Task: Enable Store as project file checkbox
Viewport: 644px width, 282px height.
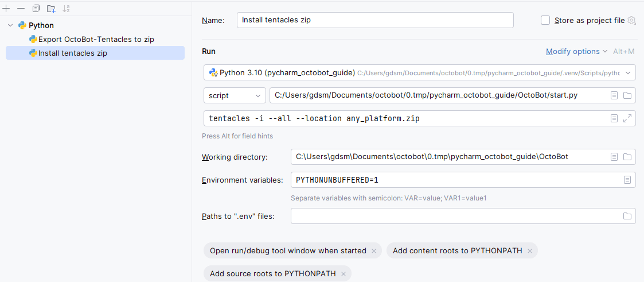Action: [x=545, y=20]
